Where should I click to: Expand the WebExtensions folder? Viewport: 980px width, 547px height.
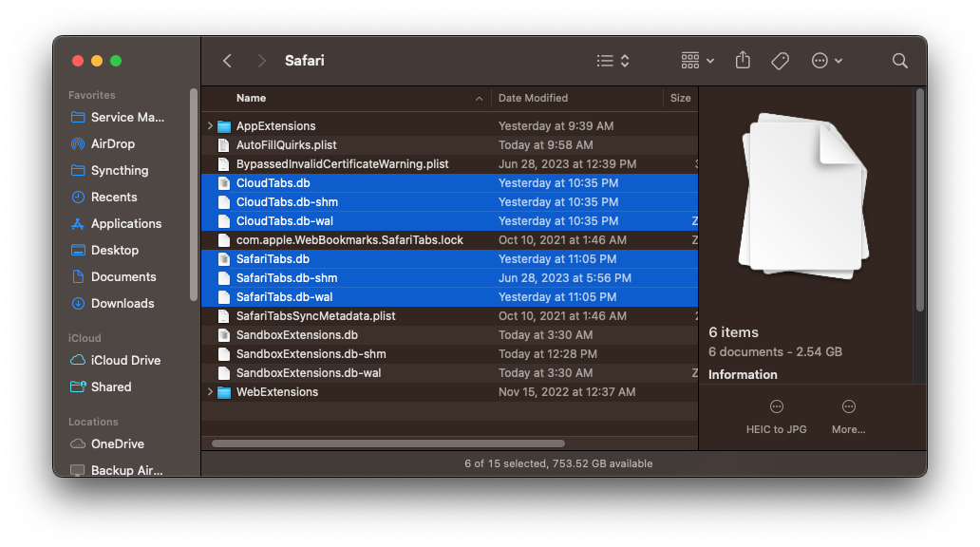(210, 392)
